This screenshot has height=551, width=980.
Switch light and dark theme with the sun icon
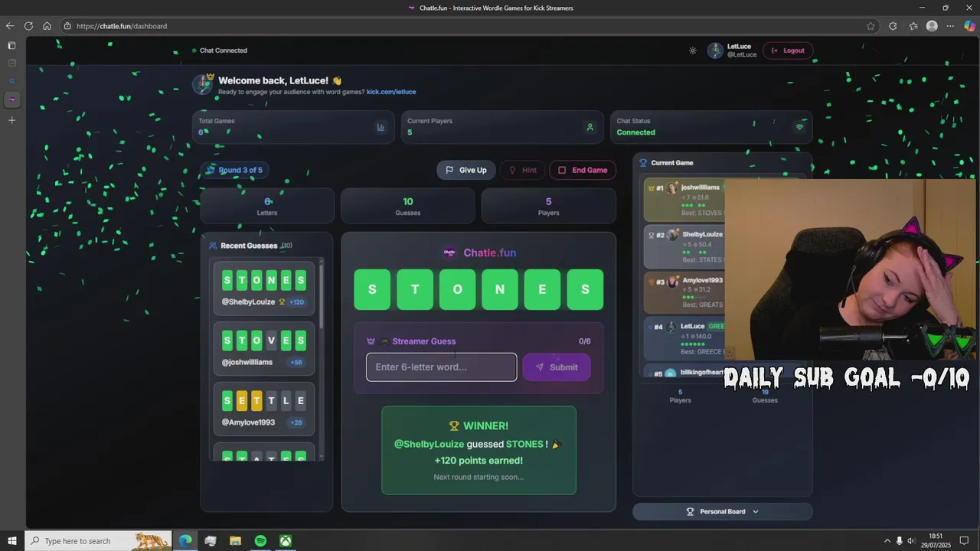[693, 51]
